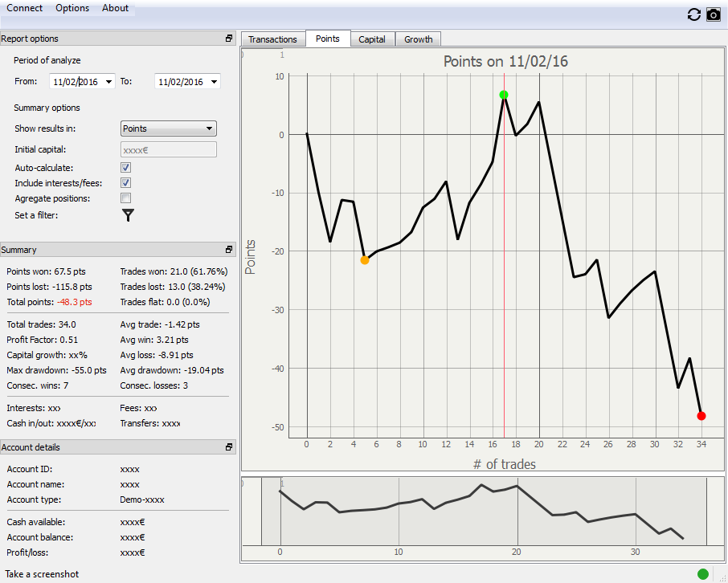Click the Initial capital input field
The height and width of the screenshot is (583, 728).
point(169,149)
